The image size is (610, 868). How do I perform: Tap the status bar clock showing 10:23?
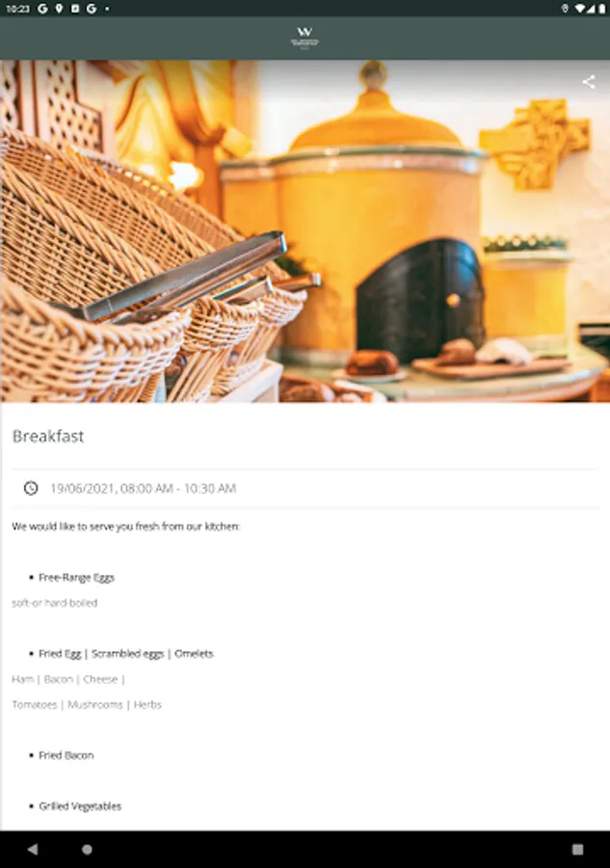pyautogui.click(x=17, y=9)
